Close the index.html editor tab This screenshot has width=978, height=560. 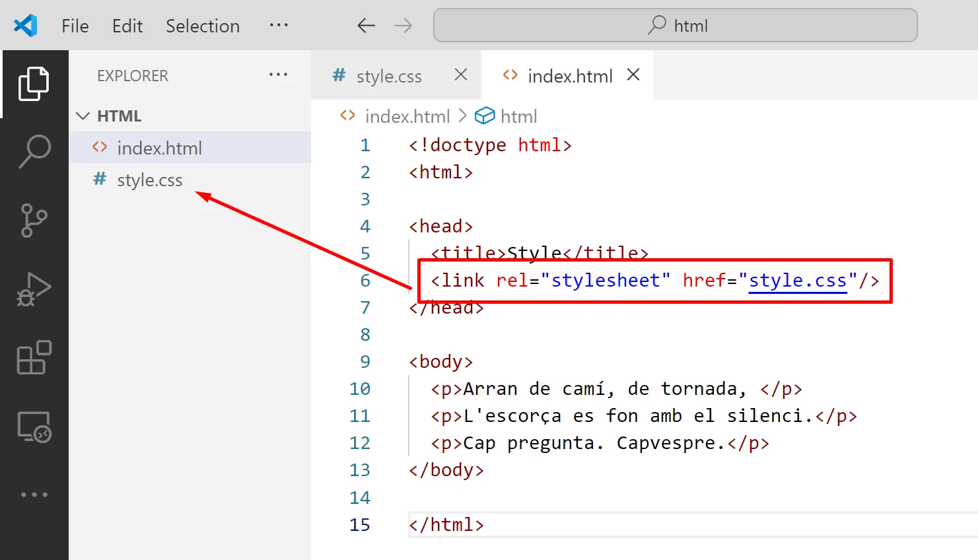click(x=633, y=75)
